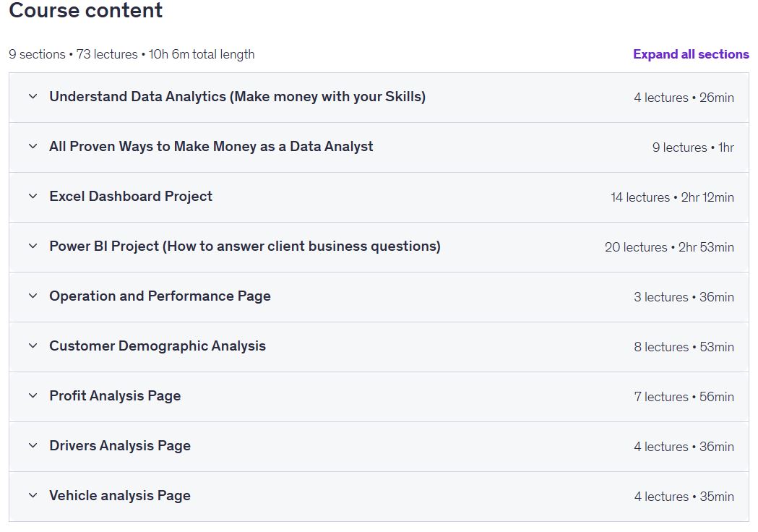Open the Power BI Project section title
Viewport: 758px width, 532px height.
[x=245, y=246]
